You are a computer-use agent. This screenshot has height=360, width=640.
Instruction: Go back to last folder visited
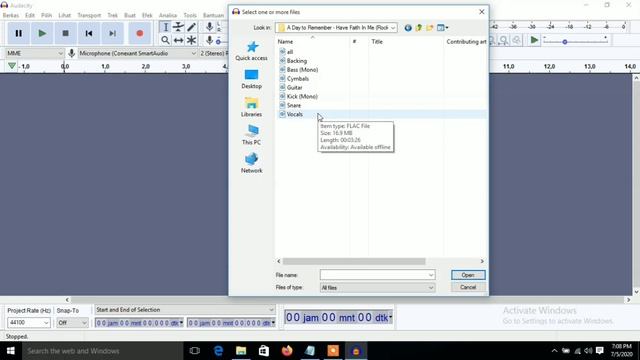click(x=408, y=28)
